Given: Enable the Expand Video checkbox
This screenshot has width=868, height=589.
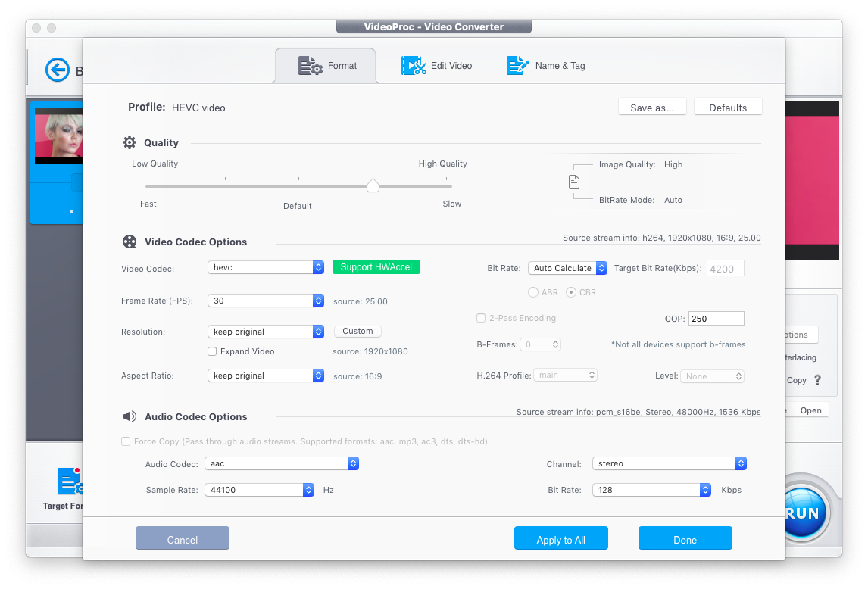Looking at the screenshot, I should 212,351.
